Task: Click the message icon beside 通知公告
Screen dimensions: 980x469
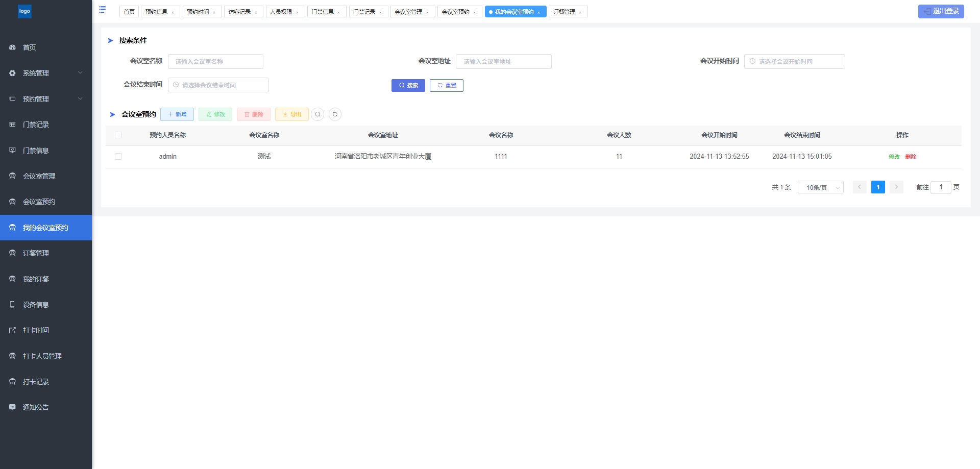Action: point(12,407)
